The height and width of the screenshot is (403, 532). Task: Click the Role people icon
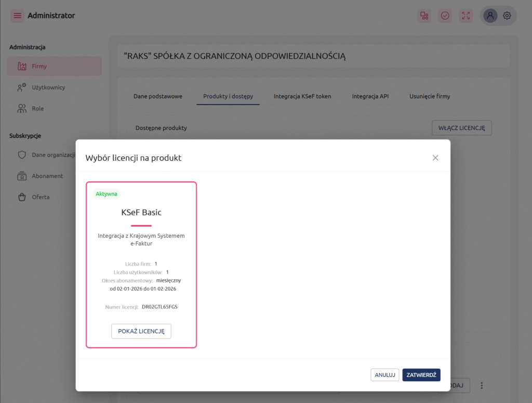point(22,109)
